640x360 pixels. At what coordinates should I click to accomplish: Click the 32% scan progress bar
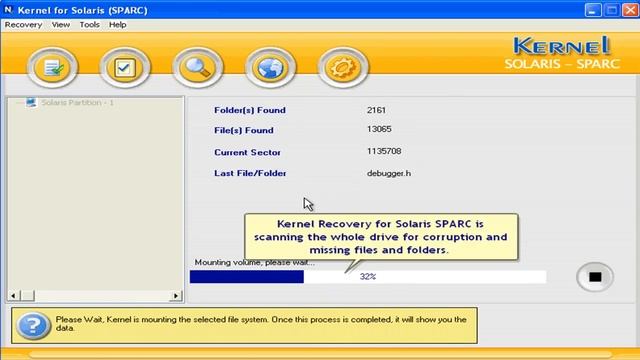[x=368, y=277]
